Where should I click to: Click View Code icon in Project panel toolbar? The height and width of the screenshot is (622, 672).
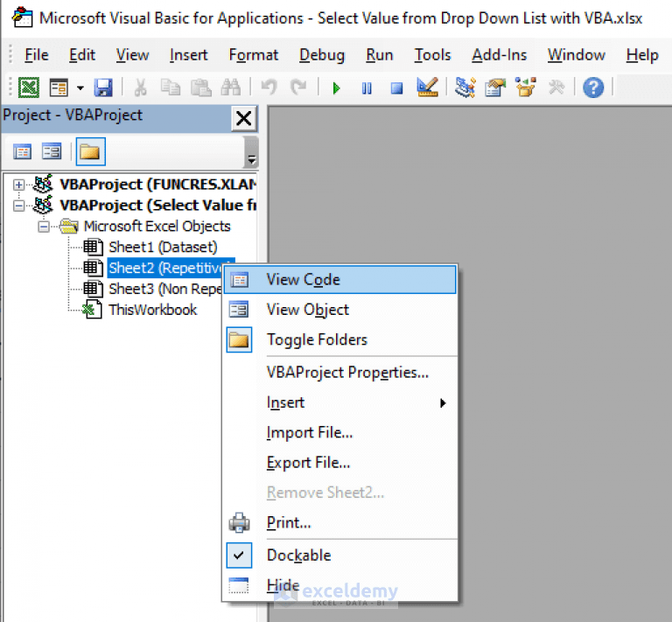(x=22, y=151)
